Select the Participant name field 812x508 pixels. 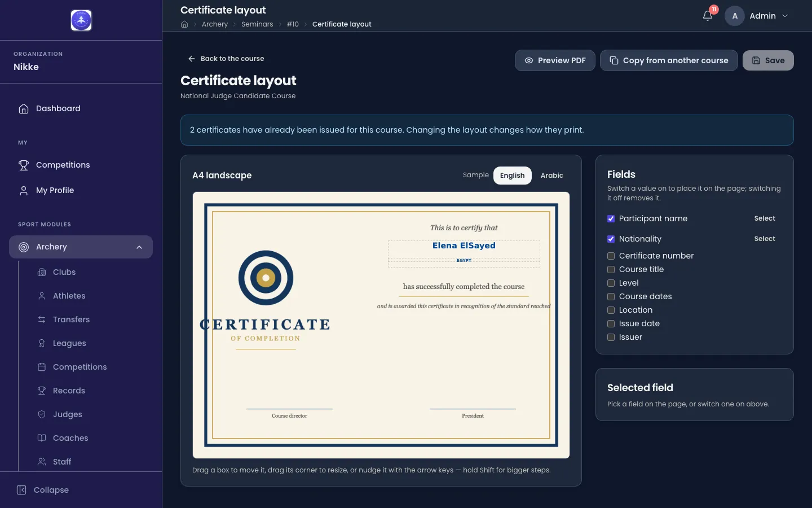[765, 218]
